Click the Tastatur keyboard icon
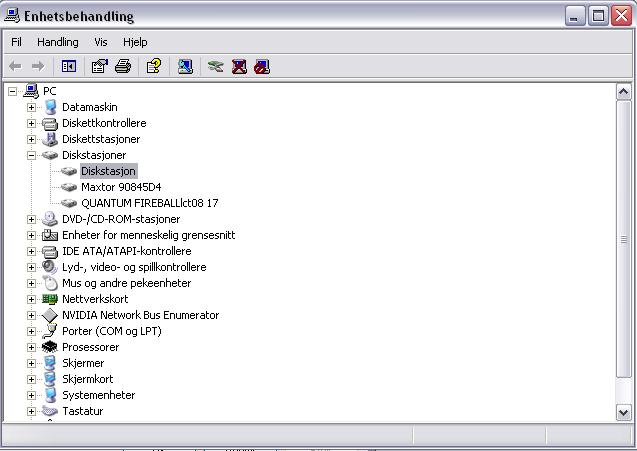This screenshot has width=637, height=451. coord(50,411)
